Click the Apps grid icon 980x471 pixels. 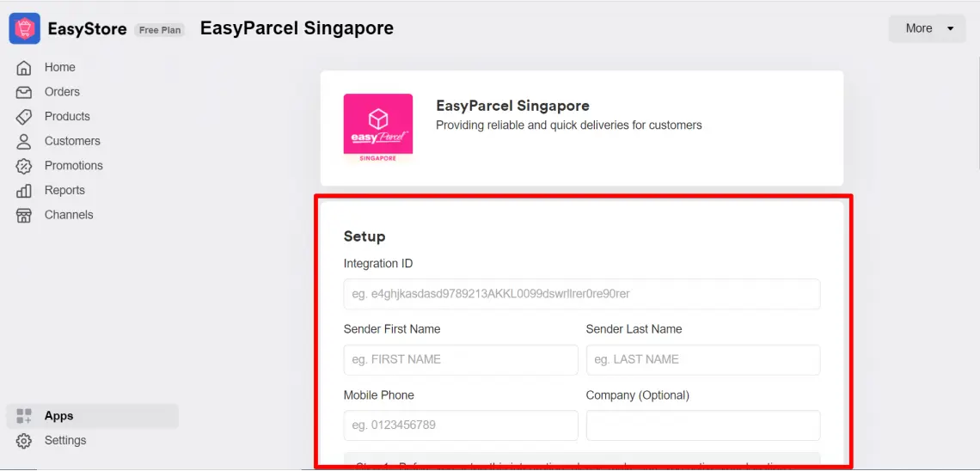pyautogui.click(x=24, y=416)
